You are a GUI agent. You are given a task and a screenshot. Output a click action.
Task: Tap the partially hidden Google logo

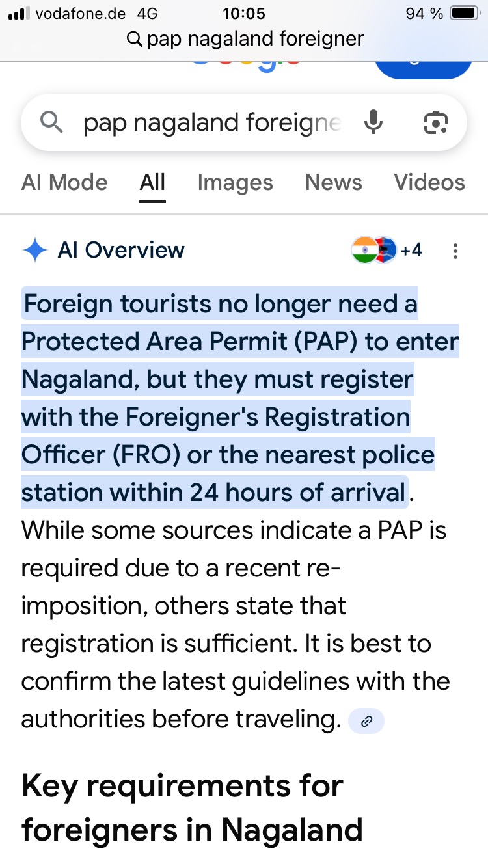pos(246,66)
